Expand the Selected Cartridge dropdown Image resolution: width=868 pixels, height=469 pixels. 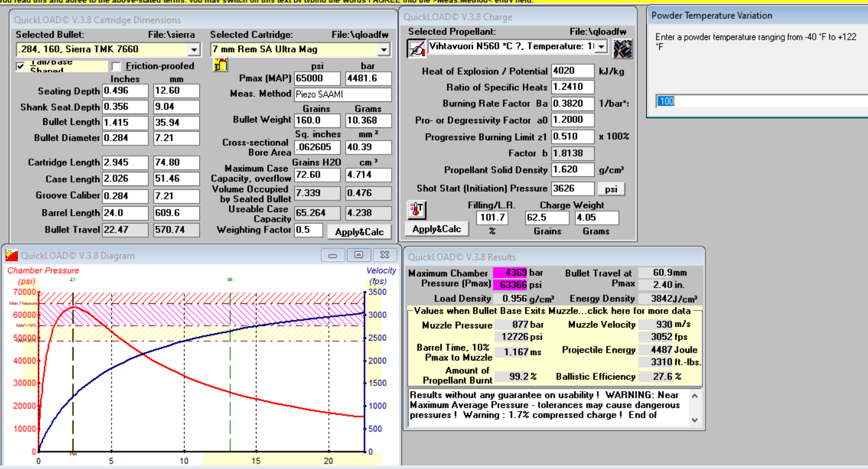click(384, 49)
